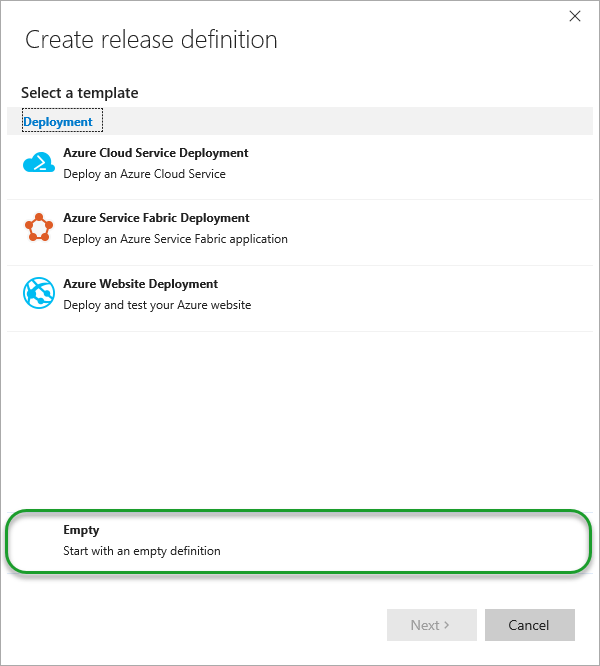600x666 pixels.
Task: Select Azure Service Fabric Deployment title
Action: (x=156, y=218)
